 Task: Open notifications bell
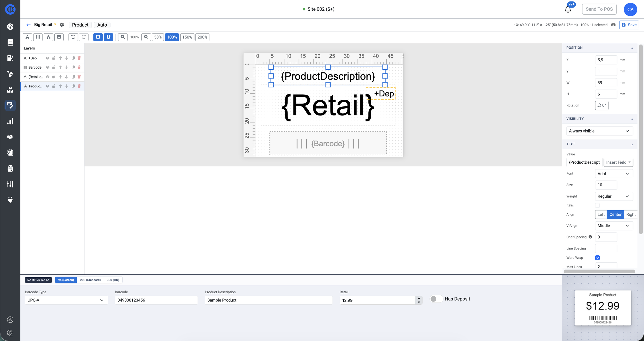tap(568, 9)
